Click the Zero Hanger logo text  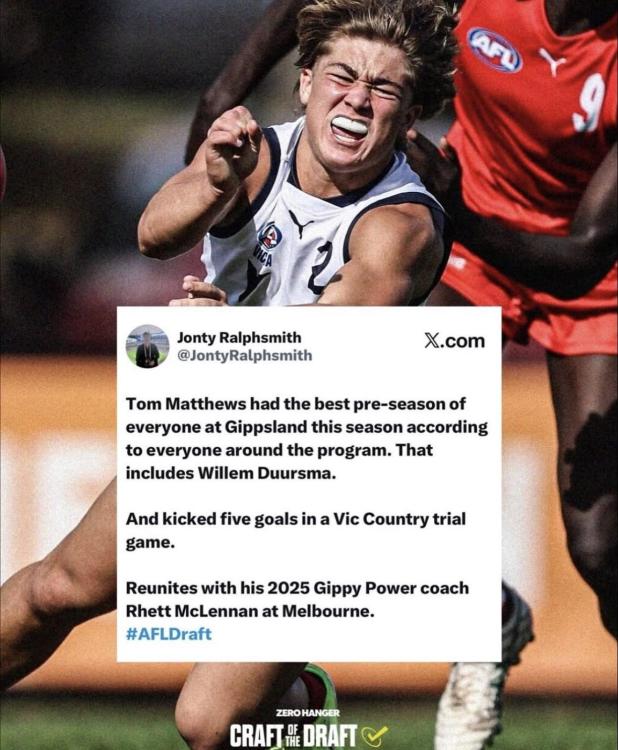[x=309, y=713]
